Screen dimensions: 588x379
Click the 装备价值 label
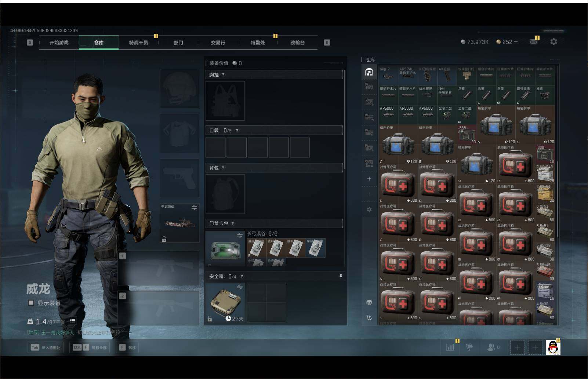pos(219,63)
